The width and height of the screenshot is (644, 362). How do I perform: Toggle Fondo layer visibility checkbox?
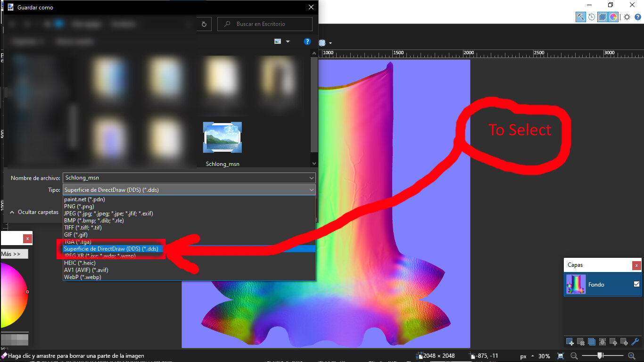[636, 284]
